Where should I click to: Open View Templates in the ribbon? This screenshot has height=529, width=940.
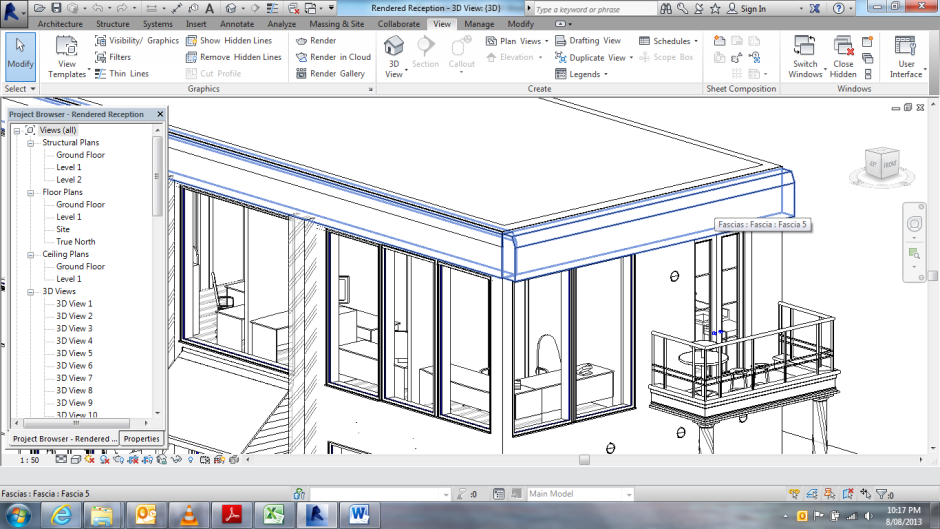click(x=67, y=55)
